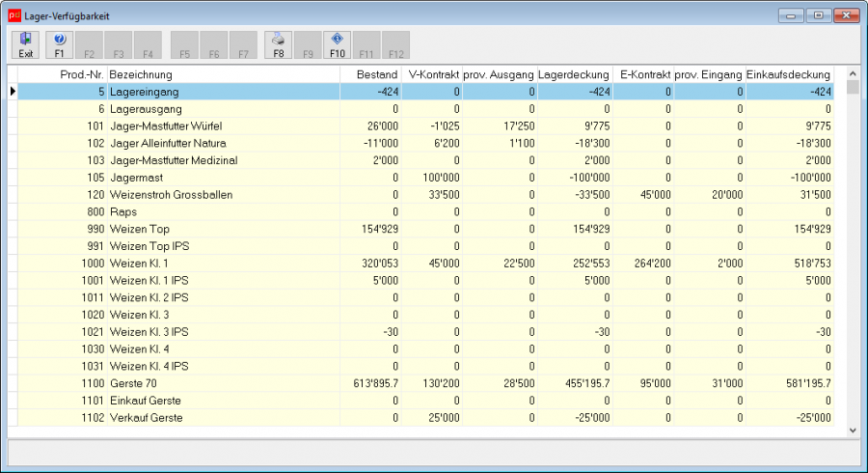Image resolution: width=868 pixels, height=473 pixels.
Task: Click the disabled F2 toolbar button
Action: (89, 44)
